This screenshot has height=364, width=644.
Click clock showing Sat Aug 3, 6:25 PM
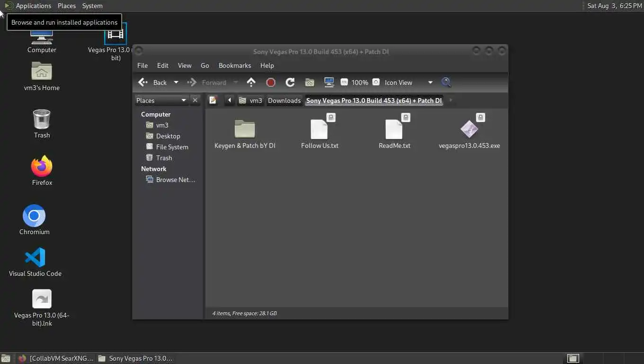pos(614,6)
